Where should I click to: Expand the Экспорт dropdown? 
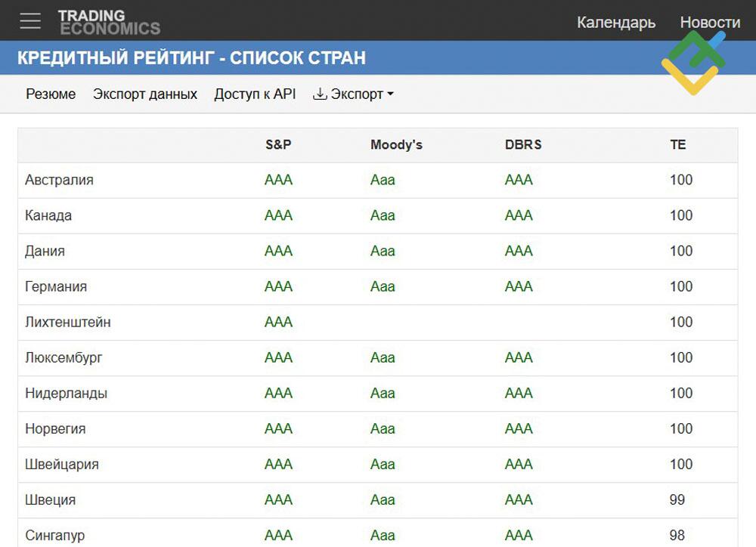[353, 94]
